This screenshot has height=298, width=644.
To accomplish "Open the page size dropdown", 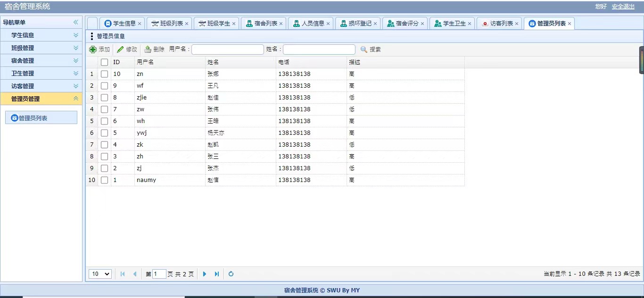I will pyautogui.click(x=100, y=274).
